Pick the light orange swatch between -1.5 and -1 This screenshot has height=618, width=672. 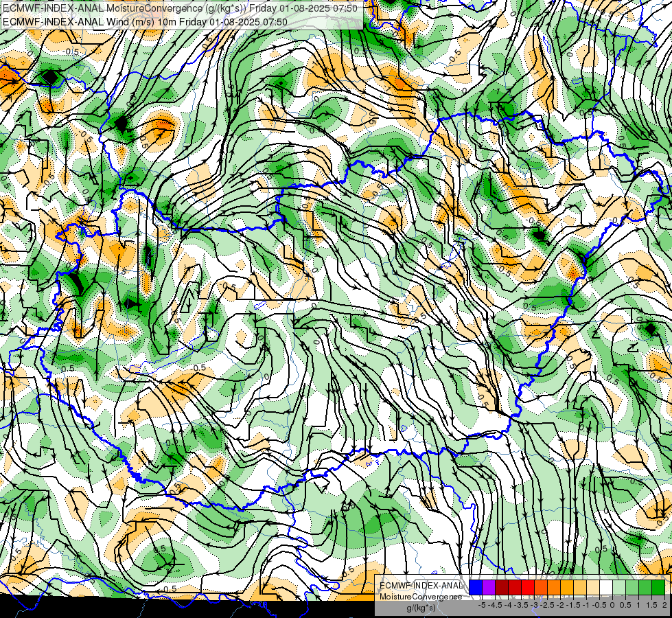(580, 587)
